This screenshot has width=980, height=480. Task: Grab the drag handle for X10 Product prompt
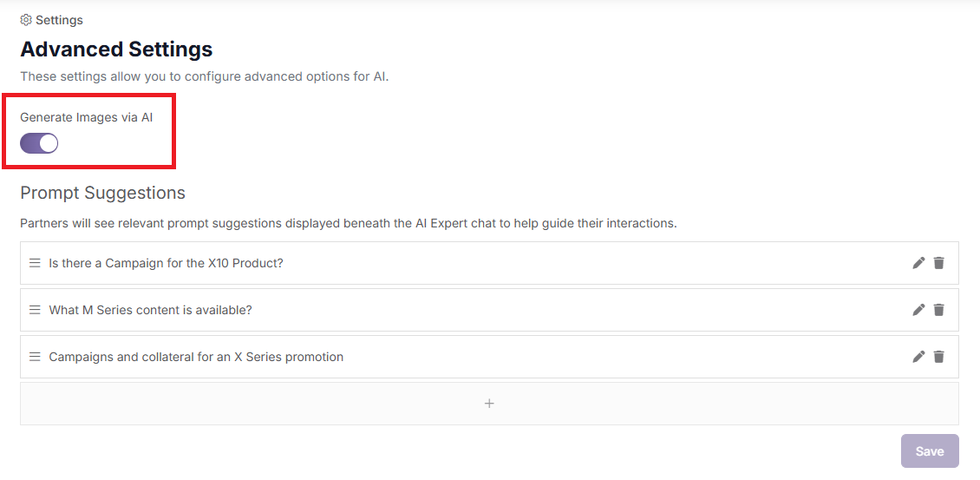[x=35, y=263]
